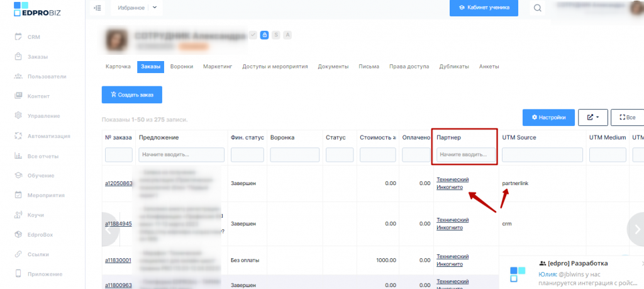Select the Заказы tab
This screenshot has height=289, width=644.
[x=151, y=67]
